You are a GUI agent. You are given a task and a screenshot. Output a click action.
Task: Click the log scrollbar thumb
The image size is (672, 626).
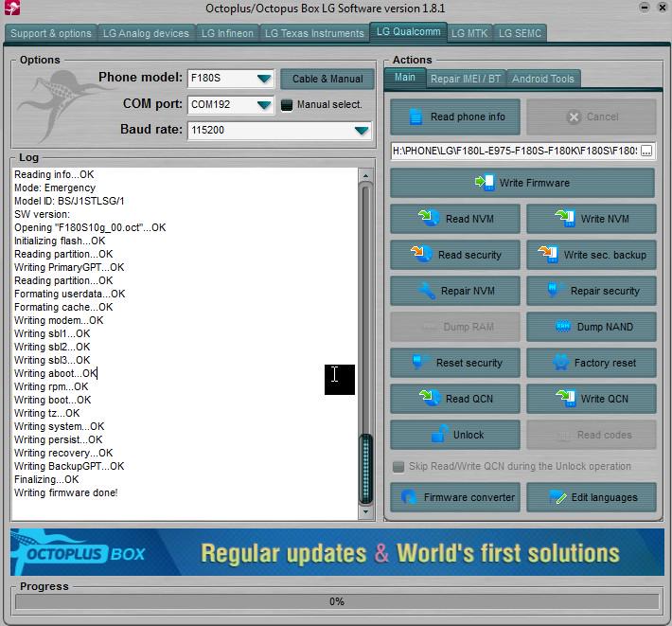click(365, 468)
